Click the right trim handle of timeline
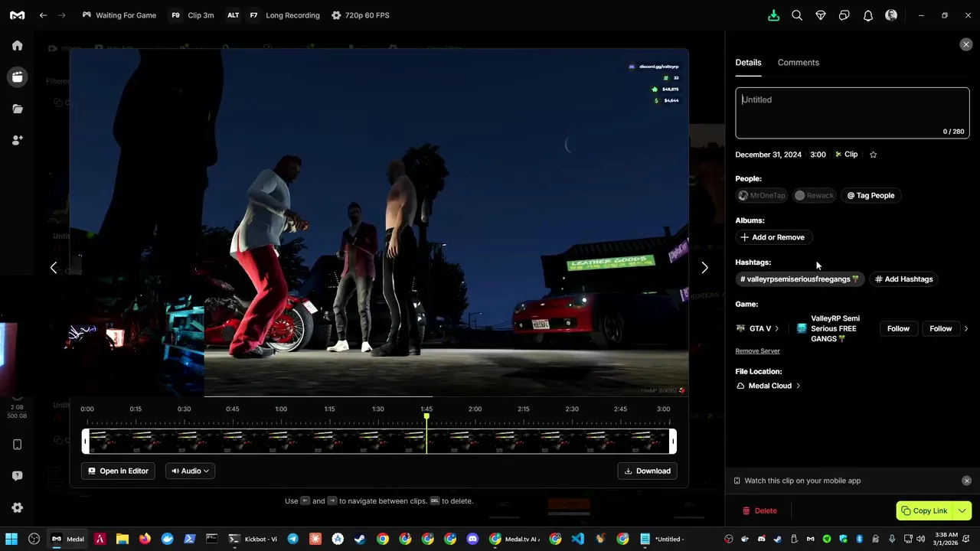This screenshot has width=980, height=551. point(673,441)
